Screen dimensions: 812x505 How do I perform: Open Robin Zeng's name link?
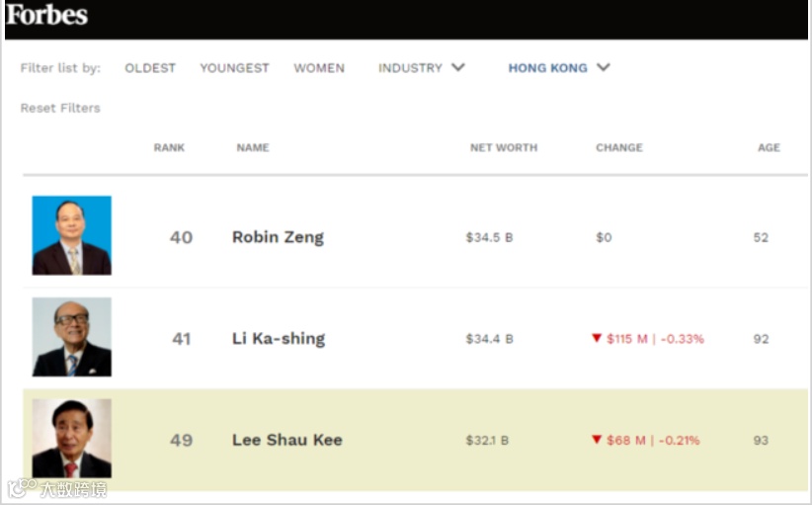pyautogui.click(x=278, y=237)
